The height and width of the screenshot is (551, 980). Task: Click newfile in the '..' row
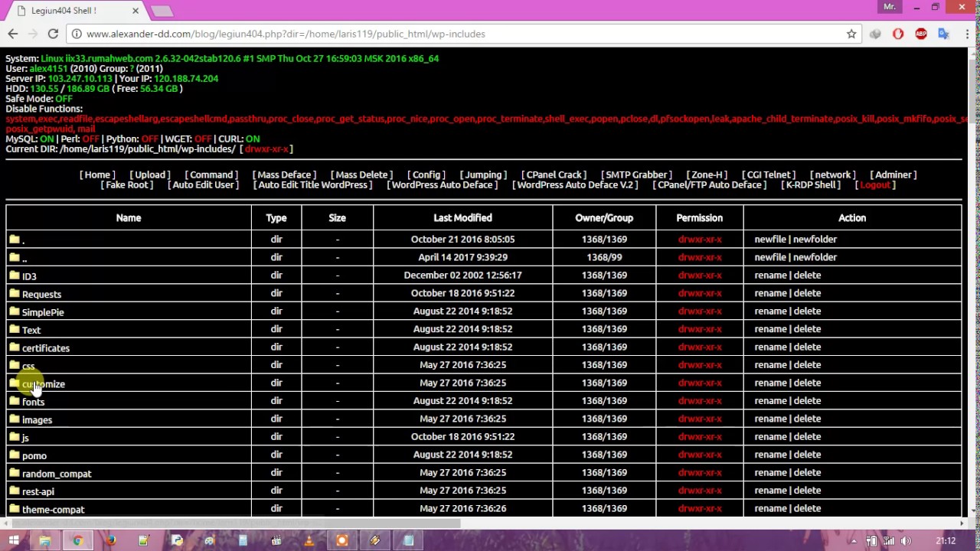770,257
